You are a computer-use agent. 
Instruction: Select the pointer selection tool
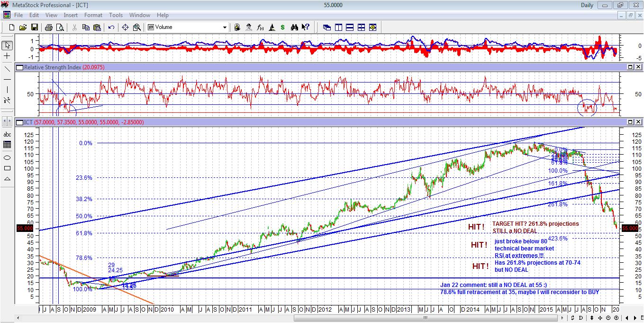[x=7, y=45]
